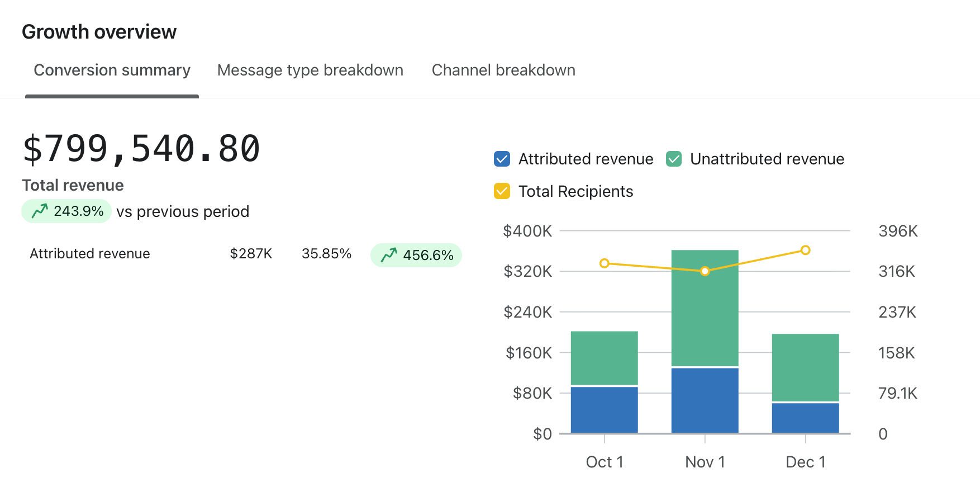Open the Channel breakdown tab
This screenshot has width=980, height=501.
(x=503, y=70)
